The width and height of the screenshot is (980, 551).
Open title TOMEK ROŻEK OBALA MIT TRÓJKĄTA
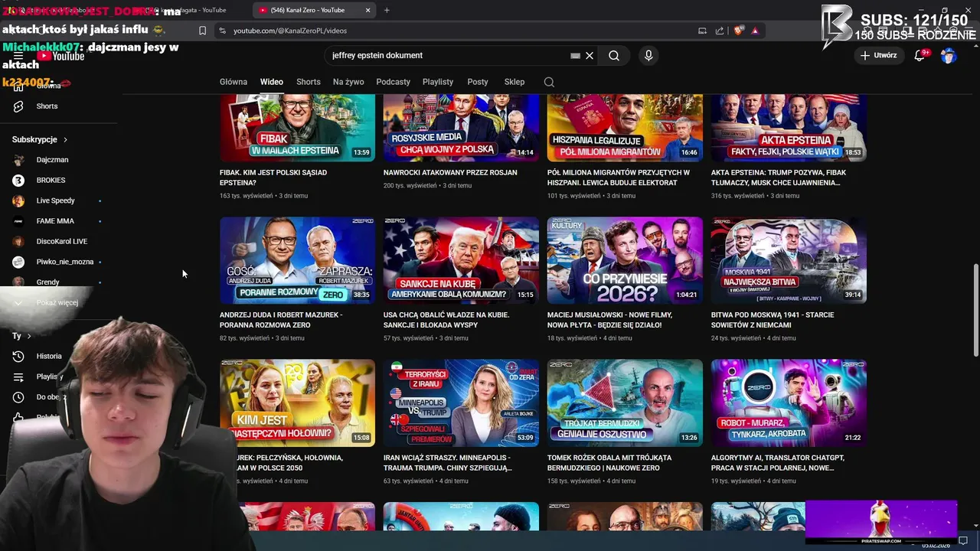(x=609, y=463)
